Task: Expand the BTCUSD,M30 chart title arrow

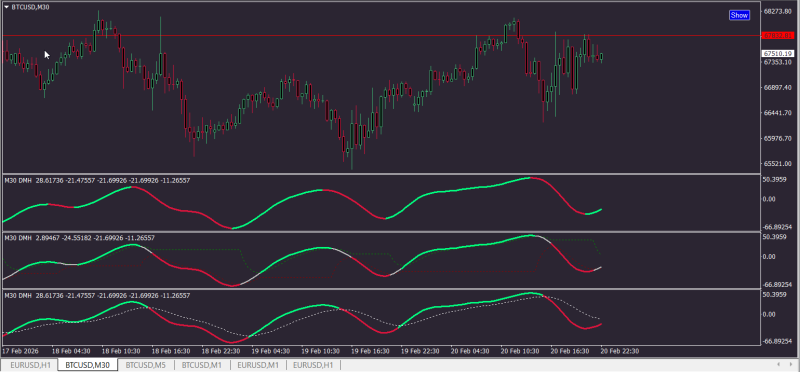Action: [6, 7]
